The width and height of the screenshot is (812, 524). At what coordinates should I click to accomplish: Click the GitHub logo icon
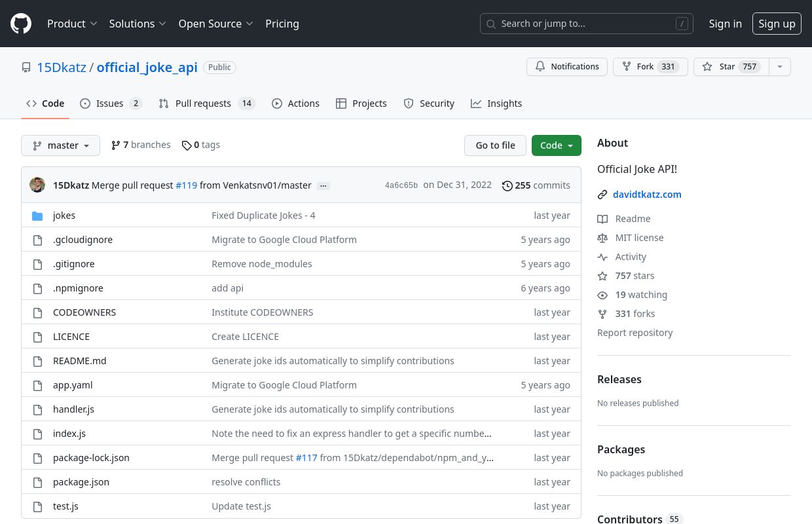pos(21,24)
